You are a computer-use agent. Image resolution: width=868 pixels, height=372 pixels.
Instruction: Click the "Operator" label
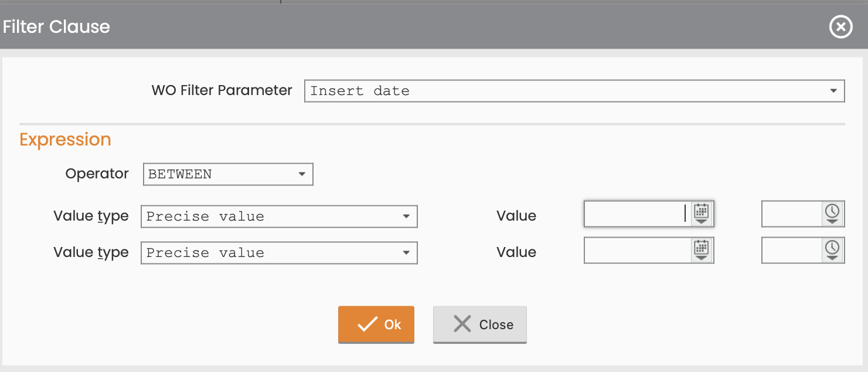pos(97,174)
